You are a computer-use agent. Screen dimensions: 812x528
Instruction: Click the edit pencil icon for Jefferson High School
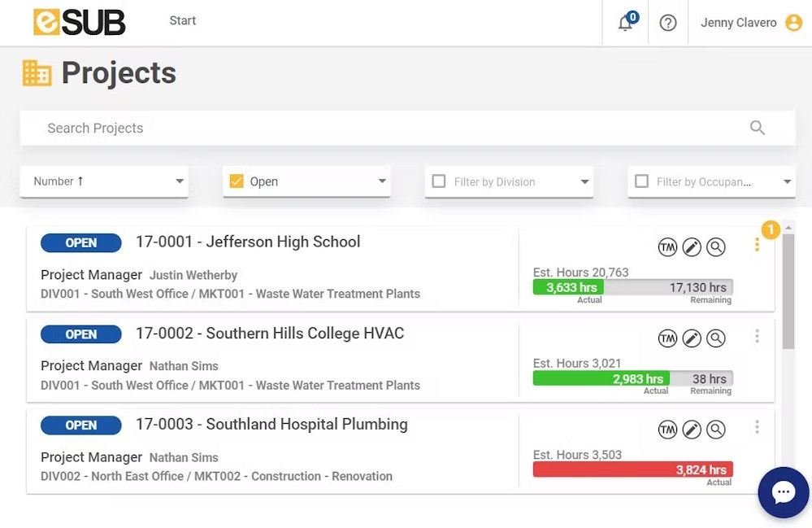(x=692, y=247)
